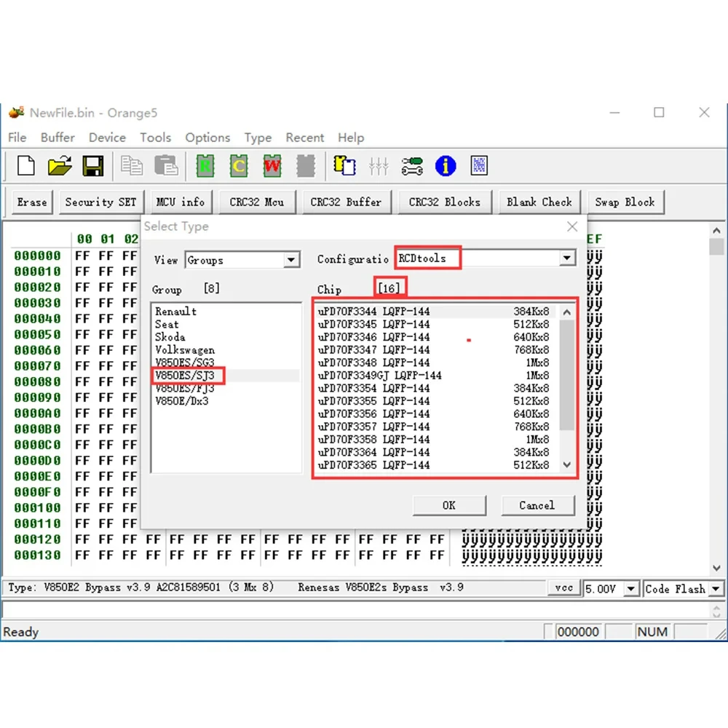Run CRC32 Buffer check
Viewport: 728px width, 728px height.
[347, 202]
